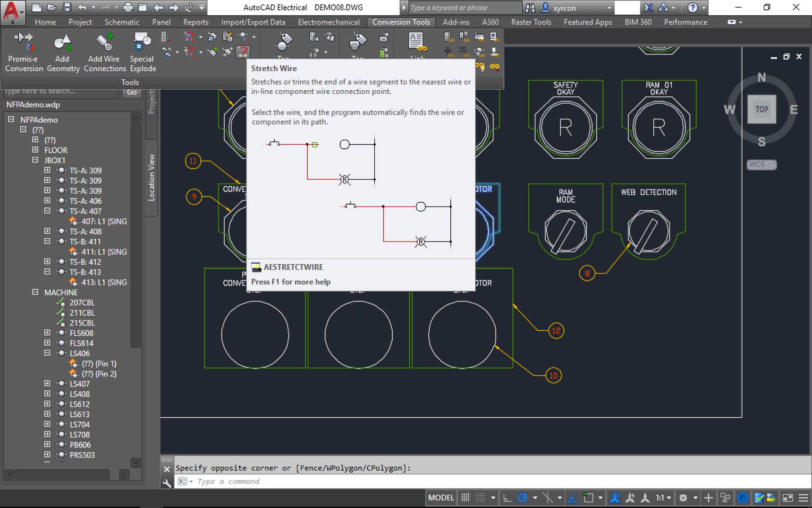This screenshot has width=812, height=508.
Task: Switch to the Raster Tools tab
Action: click(531, 22)
